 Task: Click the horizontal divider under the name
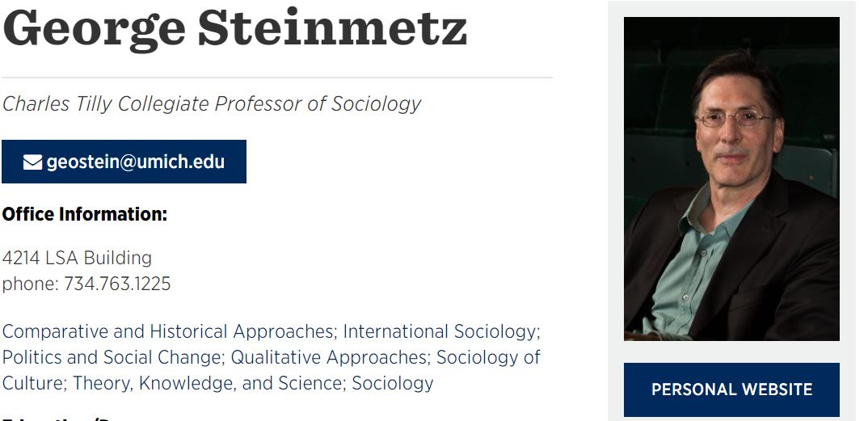click(x=276, y=78)
